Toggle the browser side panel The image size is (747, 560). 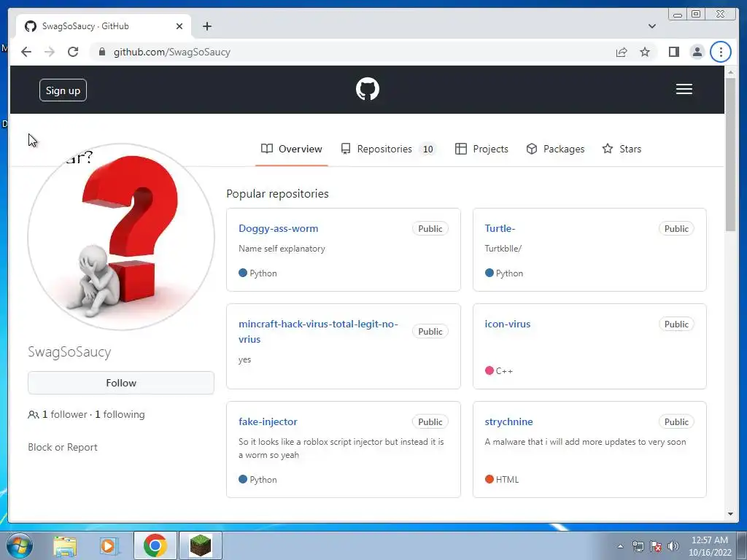tap(673, 52)
